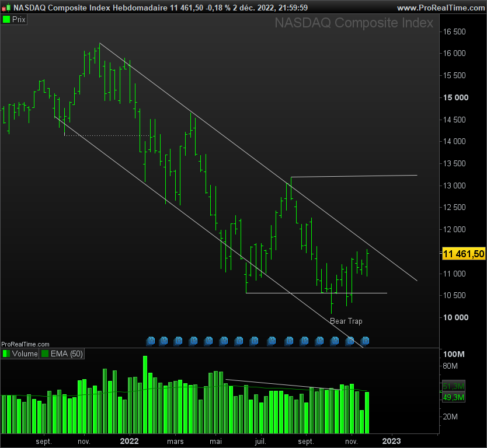The height and width of the screenshot is (448, 487).
Task: Click the ProRealTime.com text above Volume panel
Action: pyautogui.click(x=25, y=344)
